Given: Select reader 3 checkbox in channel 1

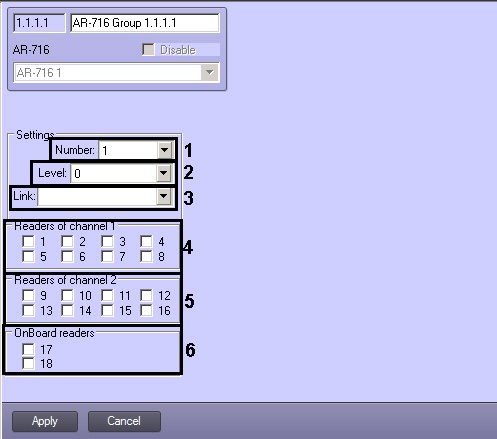Looking at the screenshot, I should 107,241.
